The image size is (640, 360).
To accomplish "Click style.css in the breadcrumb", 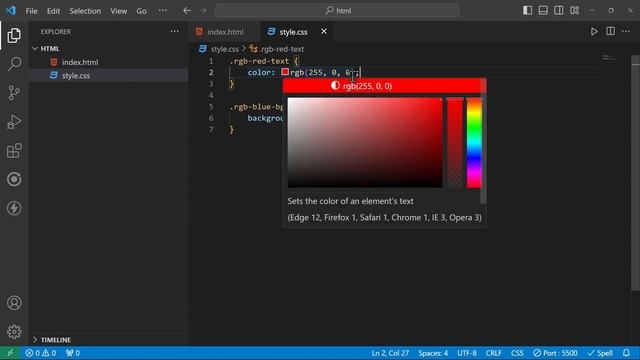I will pyautogui.click(x=224, y=49).
